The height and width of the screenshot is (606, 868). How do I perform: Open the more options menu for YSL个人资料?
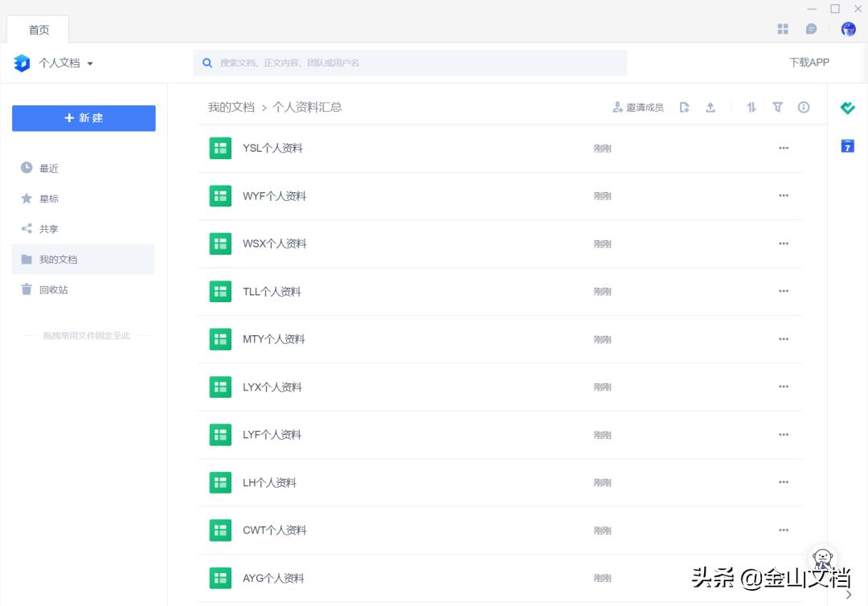(x=784, y=148)
